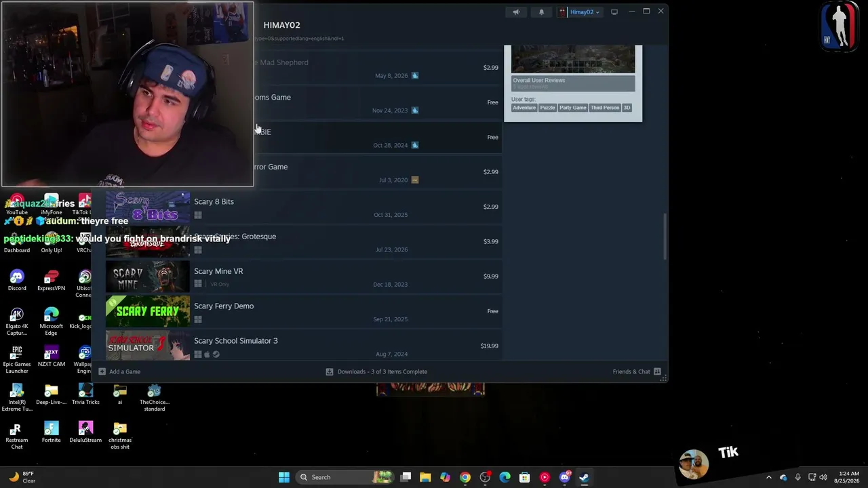Click the Grotesque game thumbnail
Viewport: 868px width, 488px height.
[x=148, y=242]
